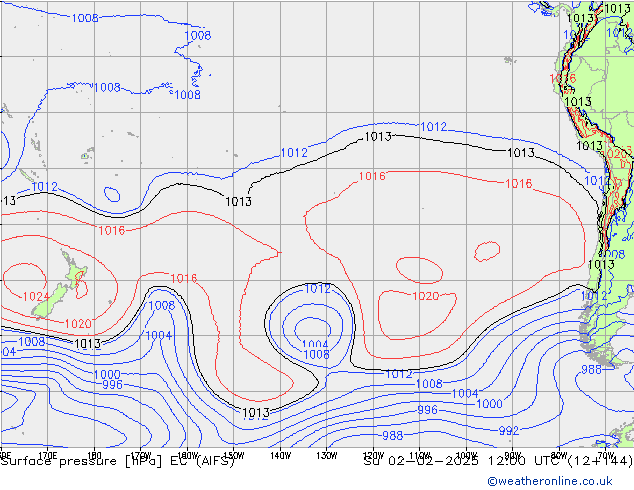The width and height of the screenshot is (634, 490).
Task: Click the 130W longitude label
Action: coord(327,456)
